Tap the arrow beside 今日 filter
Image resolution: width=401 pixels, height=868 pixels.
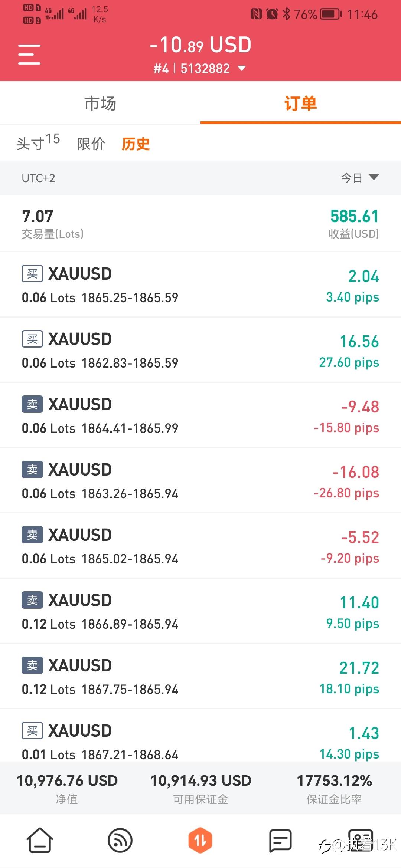coord(374,177)
